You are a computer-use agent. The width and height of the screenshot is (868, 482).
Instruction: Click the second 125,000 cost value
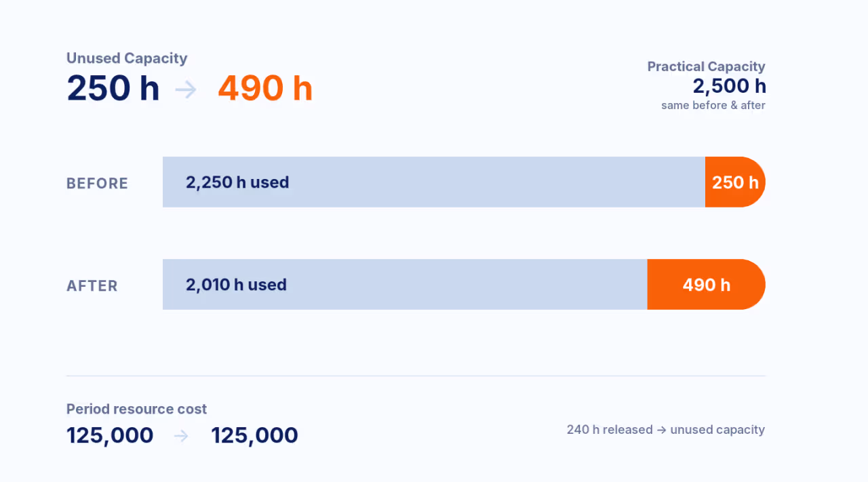click(254, 435)
